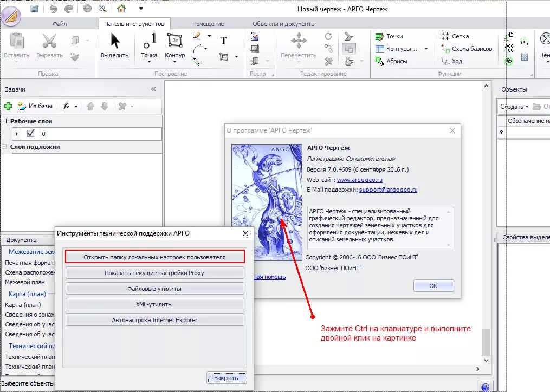550x392 pixels.
Task: Click the pencil edit icon in Построение
Action: point(197,36)
